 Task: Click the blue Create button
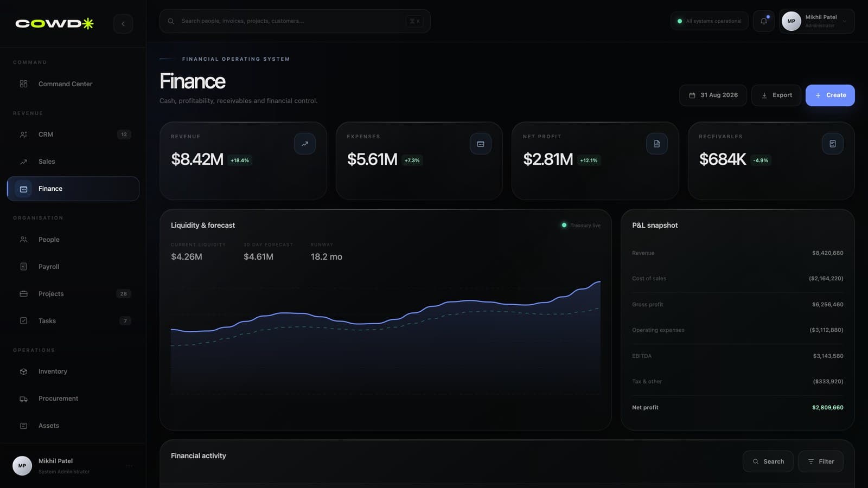point(830,95)
